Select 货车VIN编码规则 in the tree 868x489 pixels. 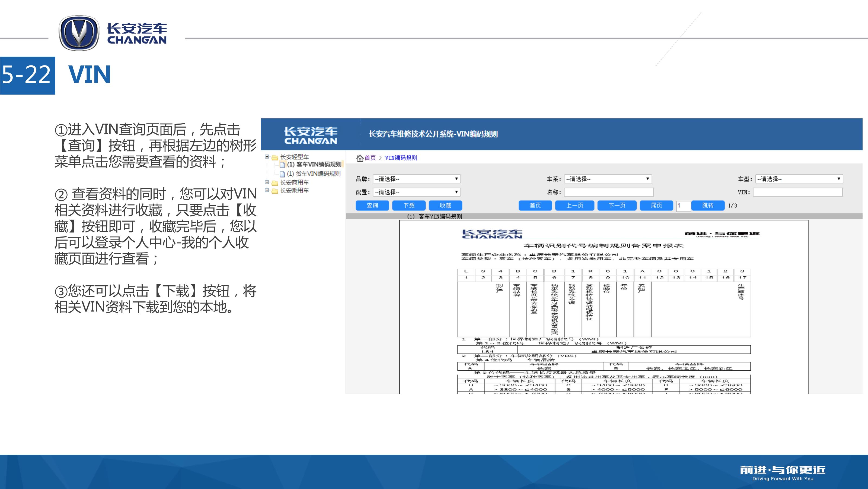point(313,174)
